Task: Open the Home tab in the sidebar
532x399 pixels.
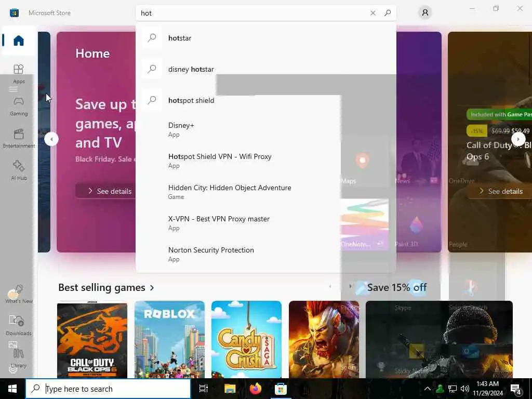Action: 19,41
